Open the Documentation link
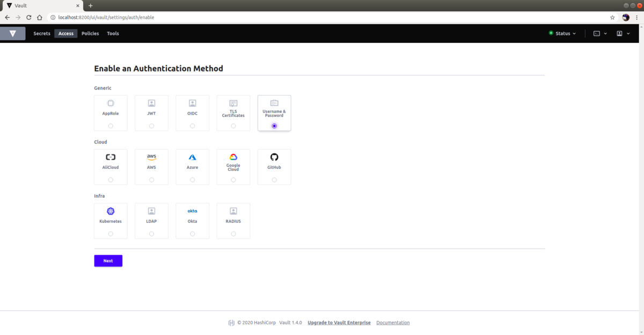The width and height of the screenshot is (644, 335). (393, 323)
